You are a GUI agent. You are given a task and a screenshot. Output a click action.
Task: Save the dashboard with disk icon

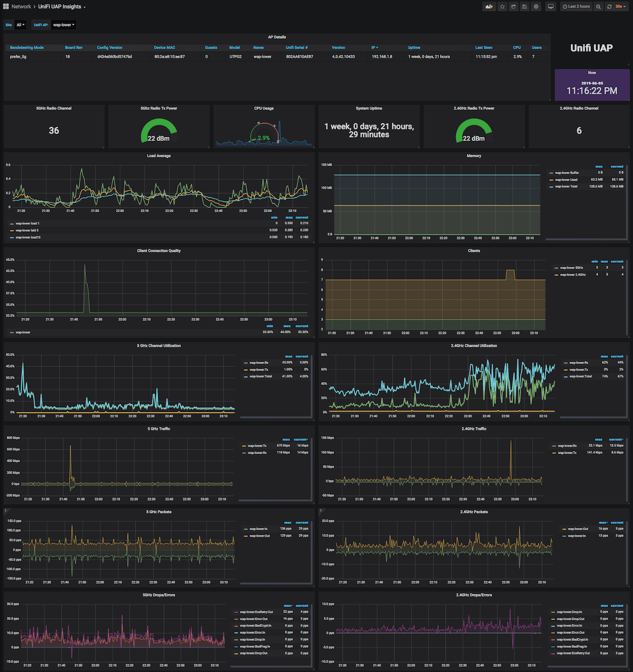pyautogui.click(x=524, y=7)
